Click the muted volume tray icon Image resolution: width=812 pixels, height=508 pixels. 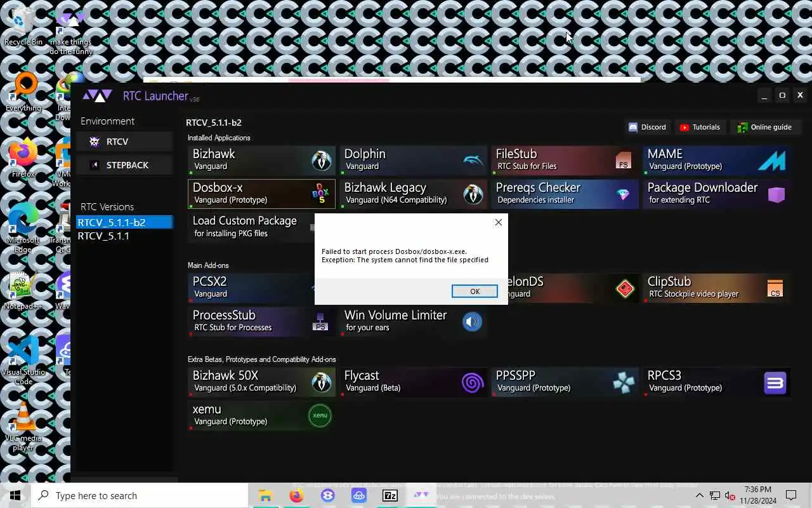tap(730, 495)
